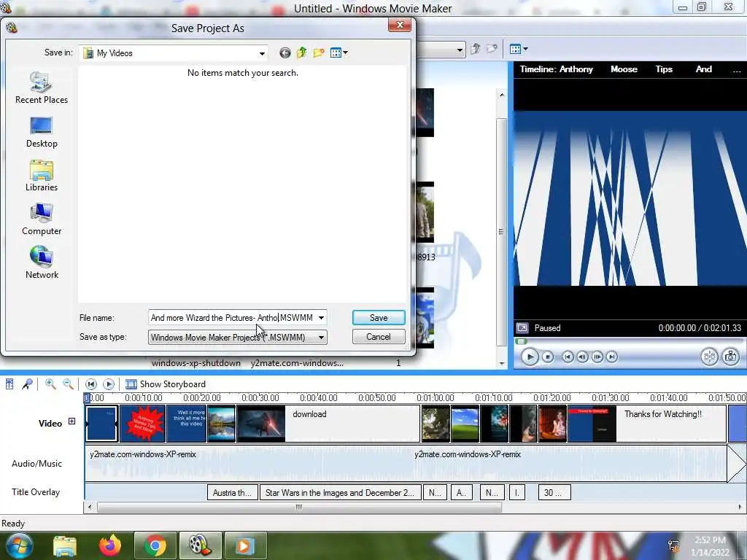Select Desktop in the places bar
The image size is (747, 560).
42,133
